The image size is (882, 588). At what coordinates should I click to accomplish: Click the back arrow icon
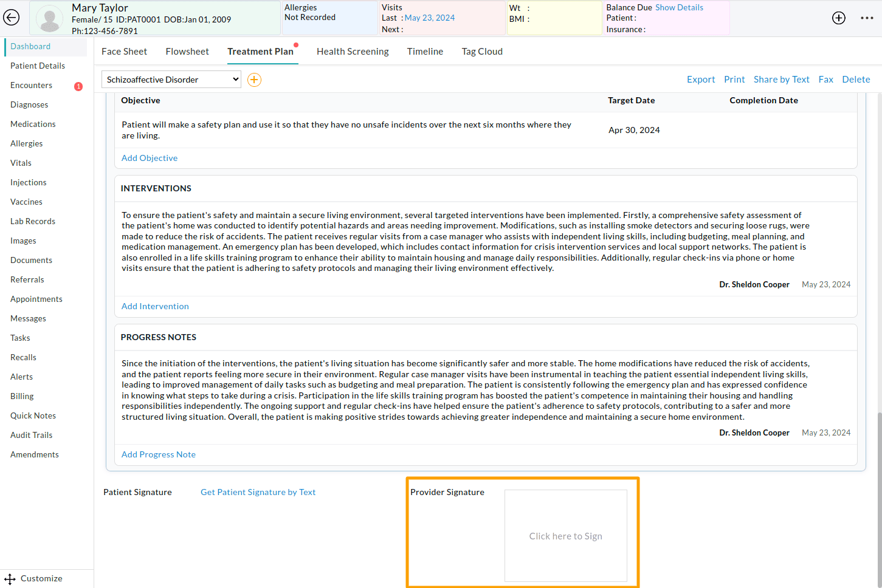[x=12, y=18]
